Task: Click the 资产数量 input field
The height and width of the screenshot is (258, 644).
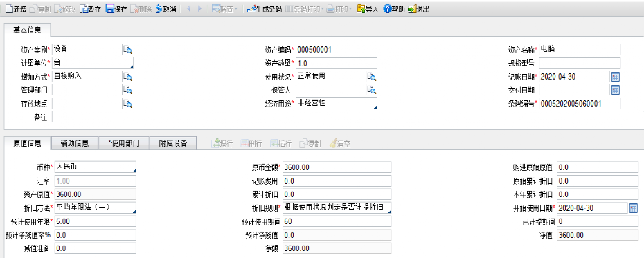Action: (336, 63)
